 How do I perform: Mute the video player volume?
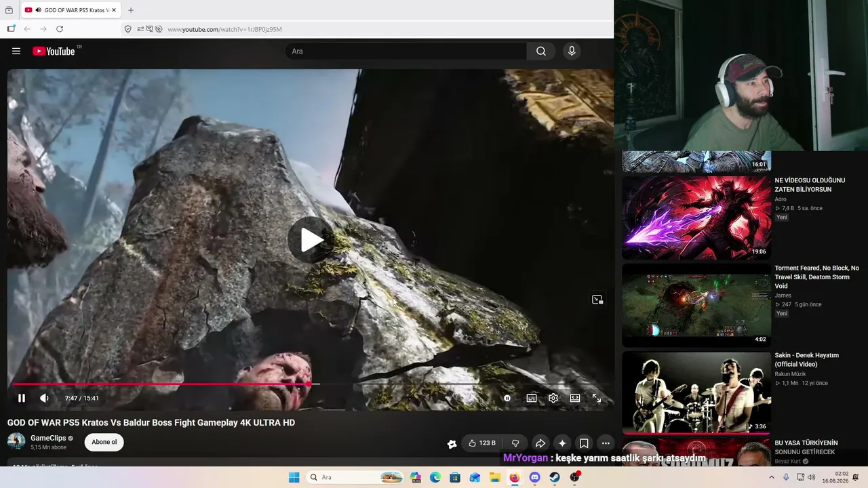[44, 398]
